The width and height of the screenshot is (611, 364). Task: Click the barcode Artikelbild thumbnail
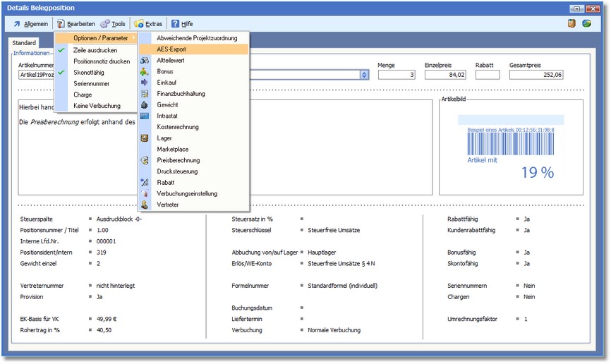(x=511, y=148)
